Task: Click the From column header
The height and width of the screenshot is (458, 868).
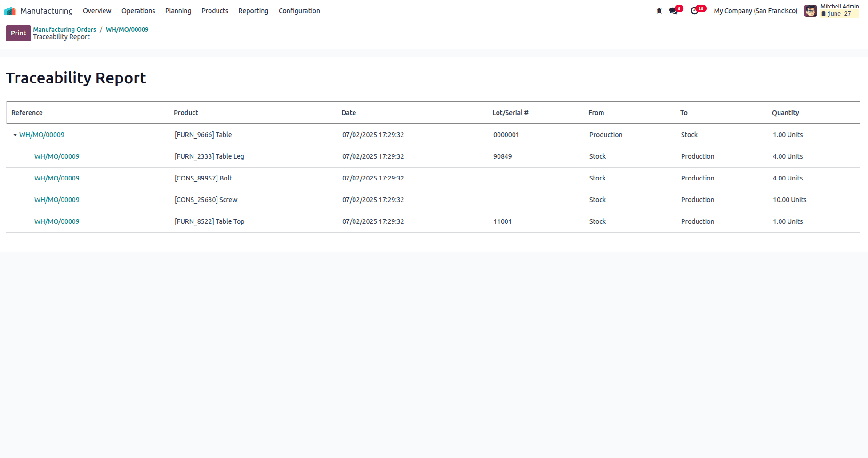Action: 596,113
